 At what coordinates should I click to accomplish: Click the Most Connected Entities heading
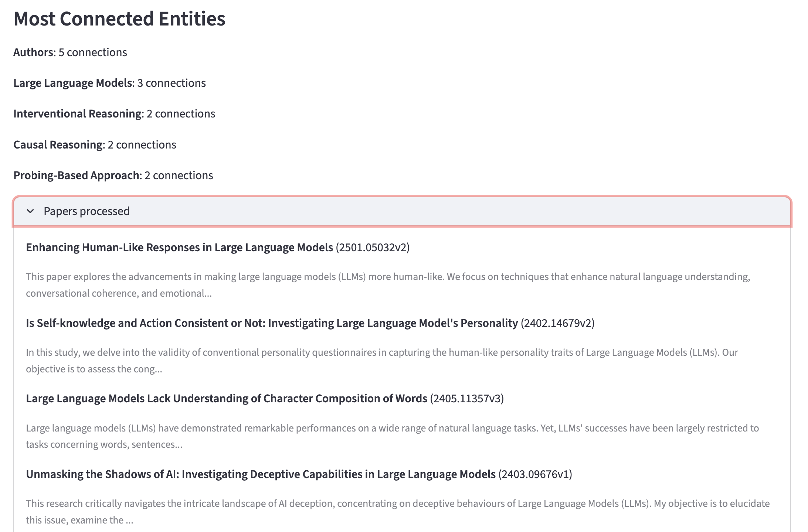pyautogui.click(x=119, y=18)
